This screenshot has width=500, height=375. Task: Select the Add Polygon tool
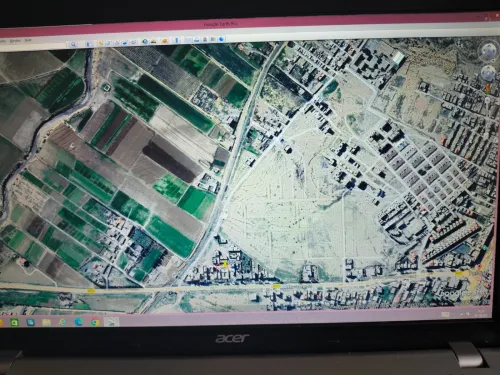[109, 43]
